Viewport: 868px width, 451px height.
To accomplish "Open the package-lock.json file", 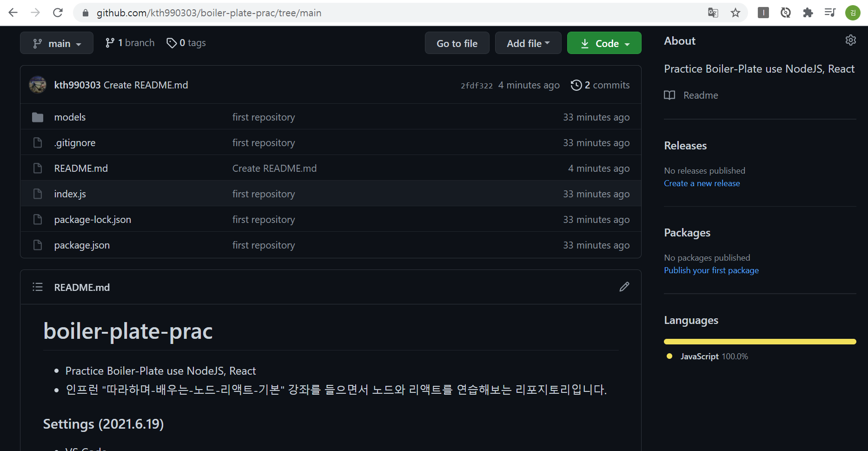I will click(93, 220).
